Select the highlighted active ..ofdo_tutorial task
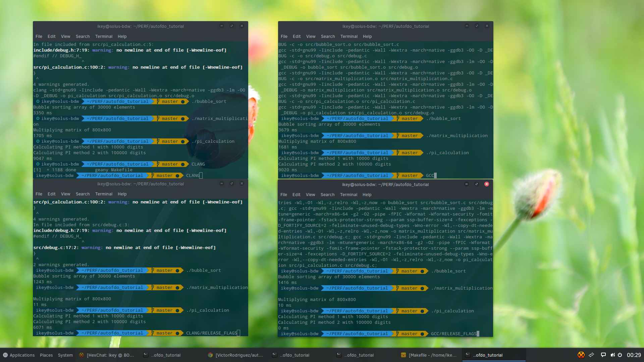644x362 pixels. [x=493, y=355]
